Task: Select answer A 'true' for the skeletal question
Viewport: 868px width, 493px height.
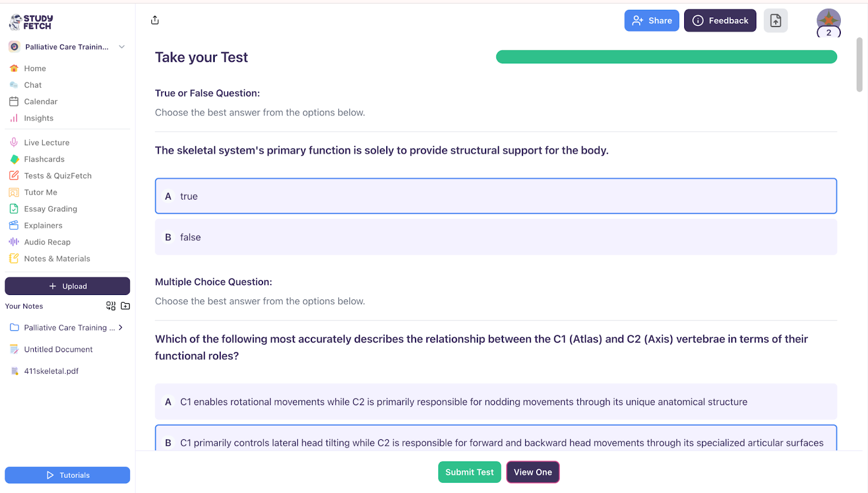Action: tap(495, 196)
